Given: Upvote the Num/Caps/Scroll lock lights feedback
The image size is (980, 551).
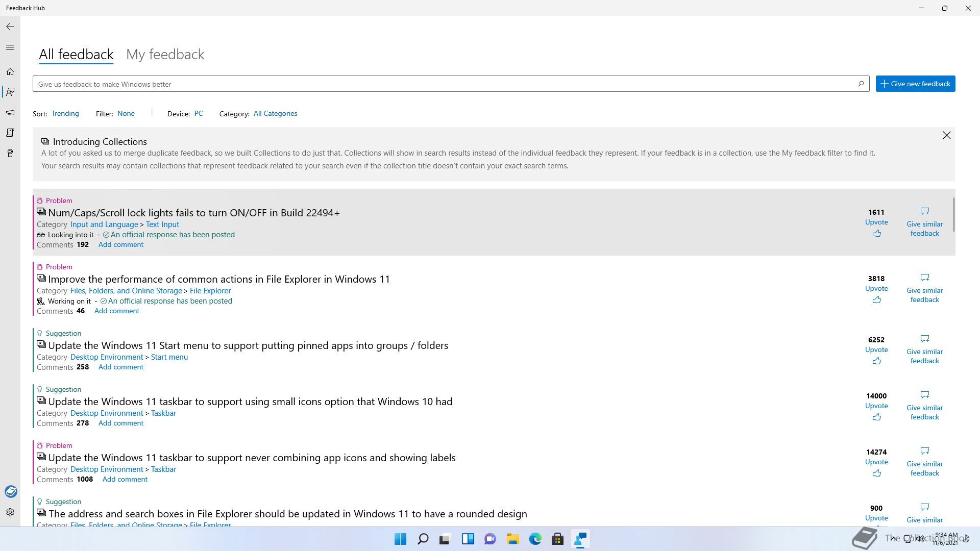Looking at the screenshot, I should coord(876,228).
